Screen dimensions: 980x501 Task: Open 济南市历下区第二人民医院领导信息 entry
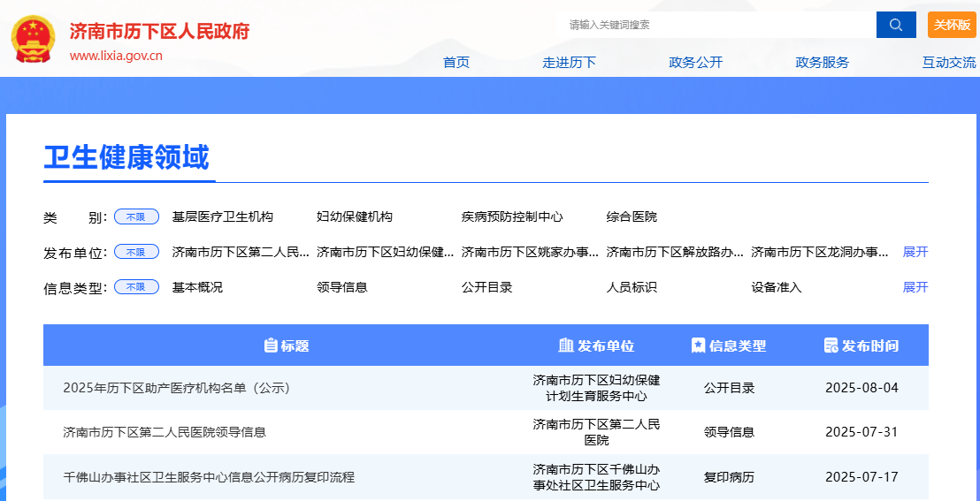[x=165, y=432]
